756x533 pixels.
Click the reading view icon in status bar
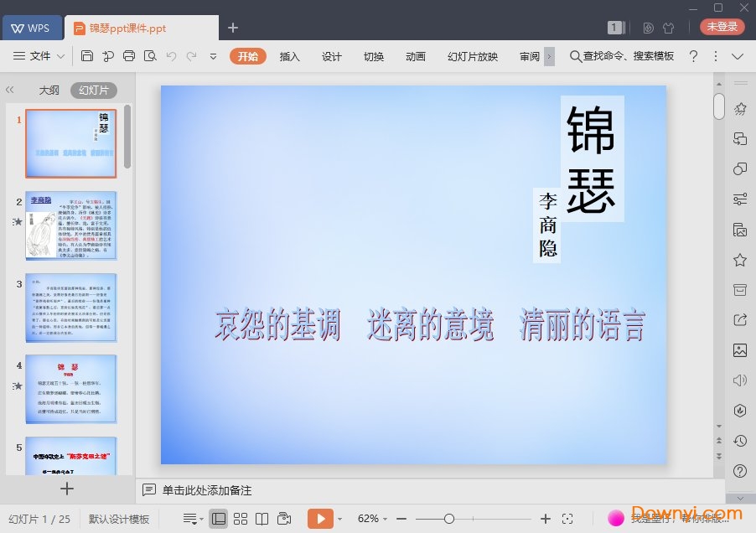tap(262, 518)
